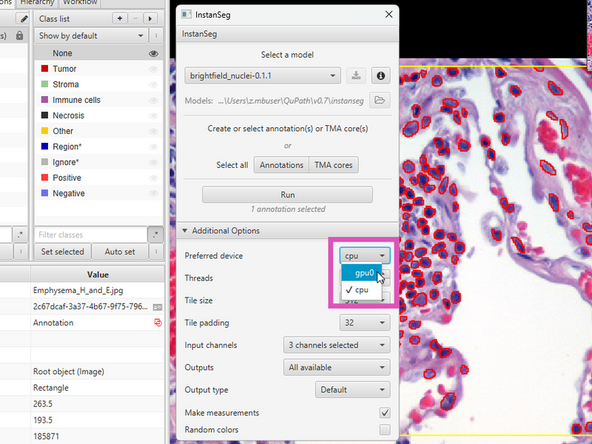Screen dimensions: 592x444
Task: Enable the Random colors checkbox
Action: (x=385, y=429)
